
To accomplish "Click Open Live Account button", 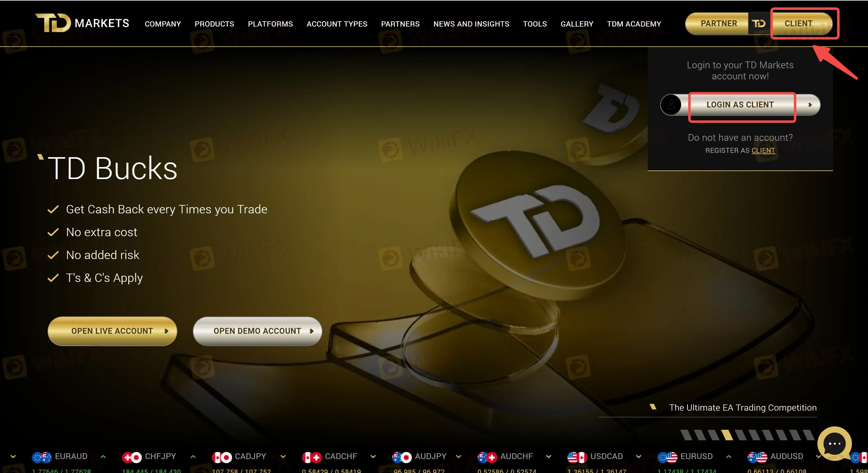I will point(112,331).
